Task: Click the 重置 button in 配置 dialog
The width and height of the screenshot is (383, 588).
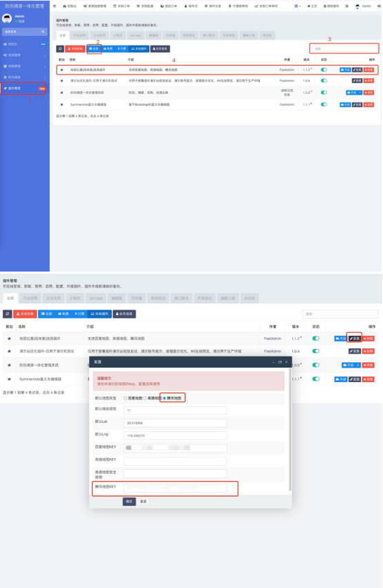Action: tap(143, 502)
